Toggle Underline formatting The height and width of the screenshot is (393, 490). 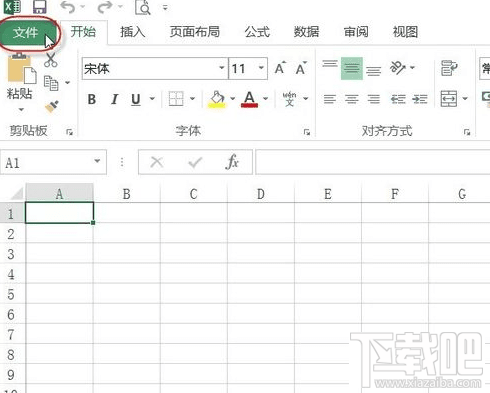tap(136, 99)
